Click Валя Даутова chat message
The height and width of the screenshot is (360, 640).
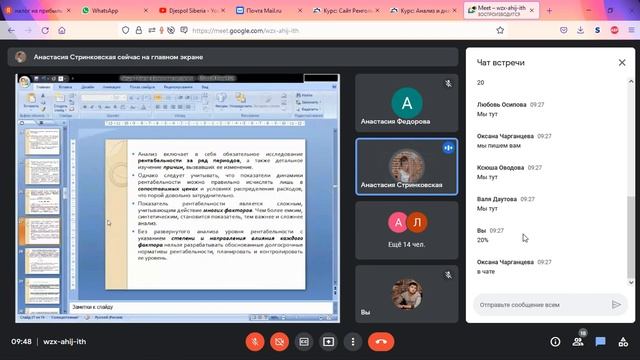tap(487, 209)
